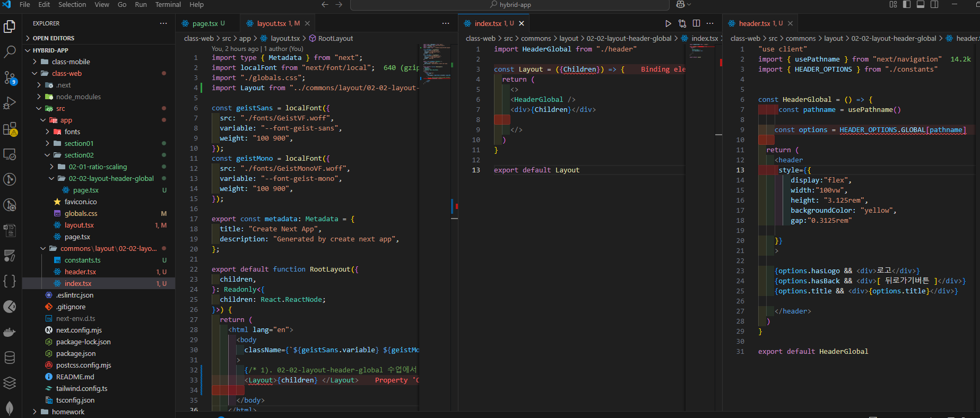980x418 pixels.
Task: Open the stacked layers icon view
Action: pyautogui.click(x=10, y=383)
